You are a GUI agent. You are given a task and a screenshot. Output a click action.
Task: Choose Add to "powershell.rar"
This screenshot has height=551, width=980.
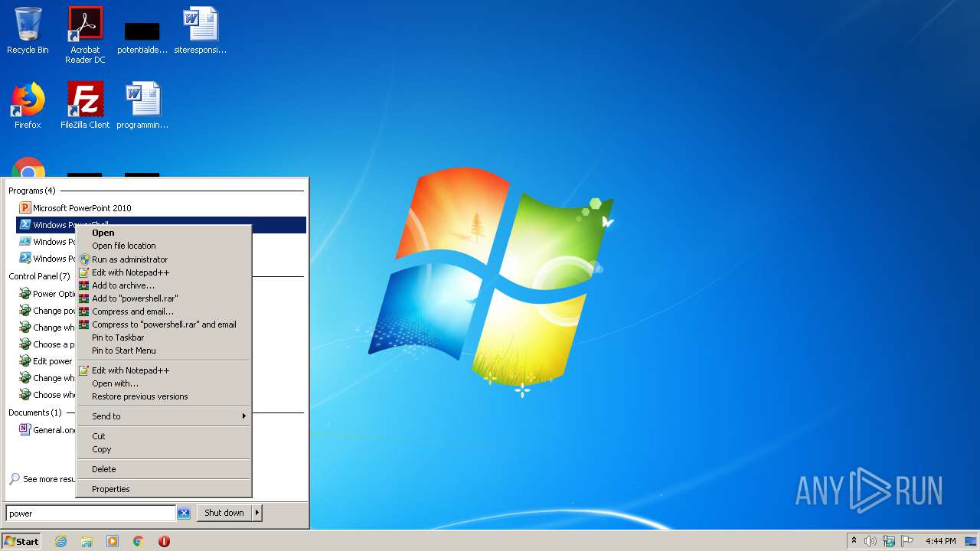(164, 298)
